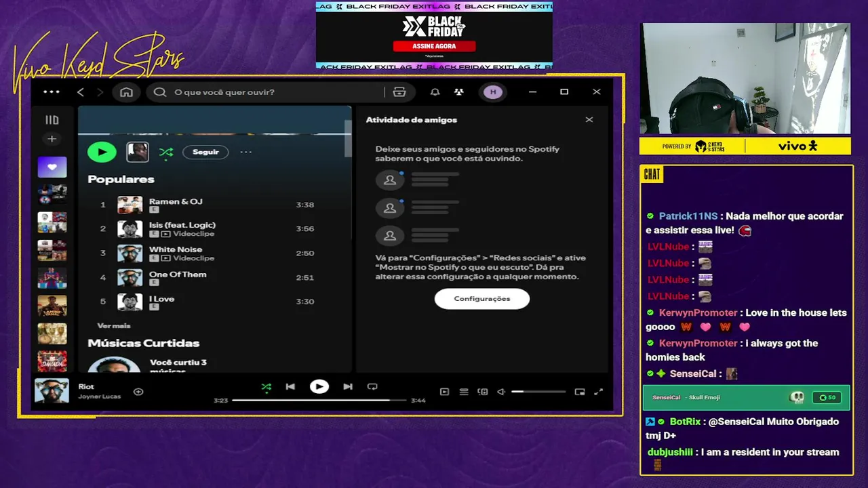The image size is (868, 488).
Task: Open the miniplayer icon
Action: click(580, 392)
